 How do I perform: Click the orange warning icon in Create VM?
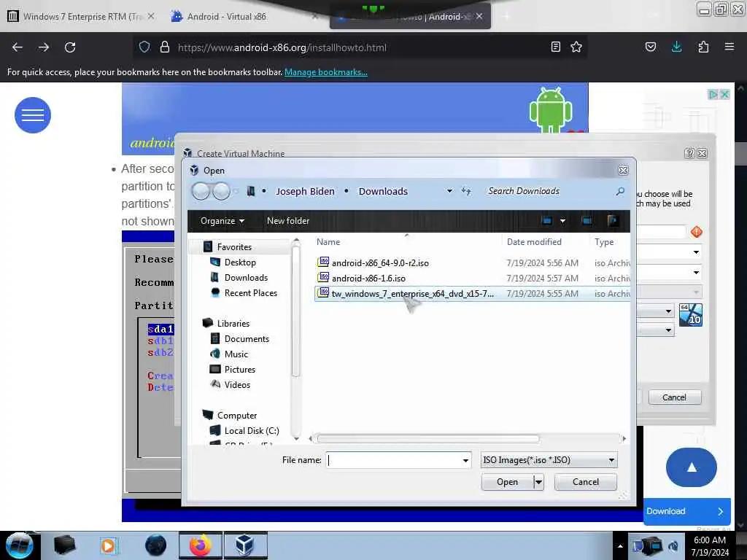(x=697, y=232)
